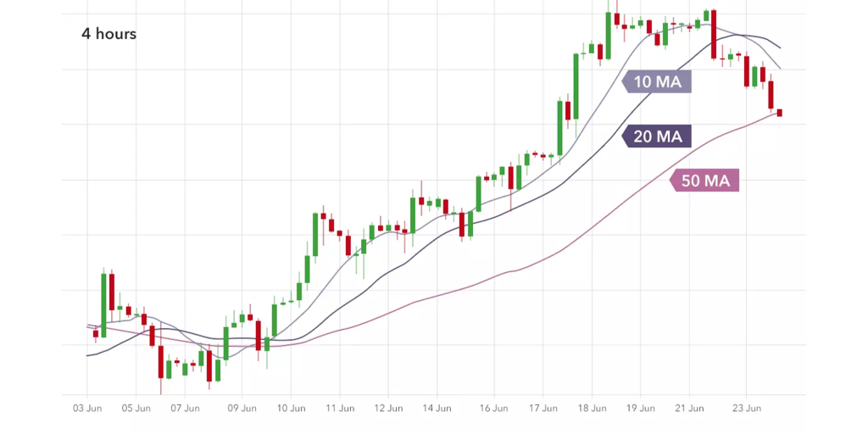Image resolution: width=868 pixels, height=434 pixels.
Task: Choose 17 Jun on the date axis
Action: 542,408
